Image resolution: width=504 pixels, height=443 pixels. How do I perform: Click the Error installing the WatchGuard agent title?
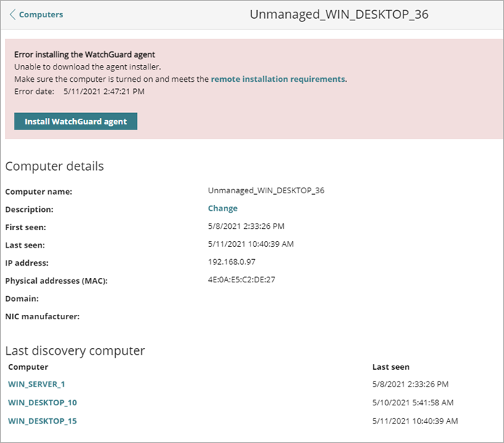[85, 54]
